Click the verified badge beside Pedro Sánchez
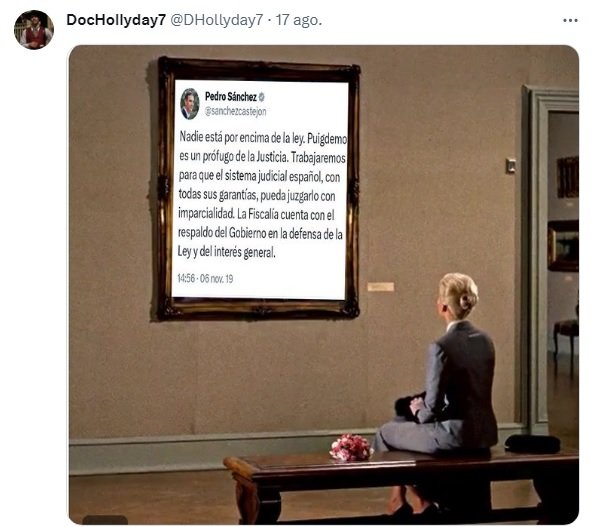591x527 pixels. pyautogui.click(x=262, y=97)
